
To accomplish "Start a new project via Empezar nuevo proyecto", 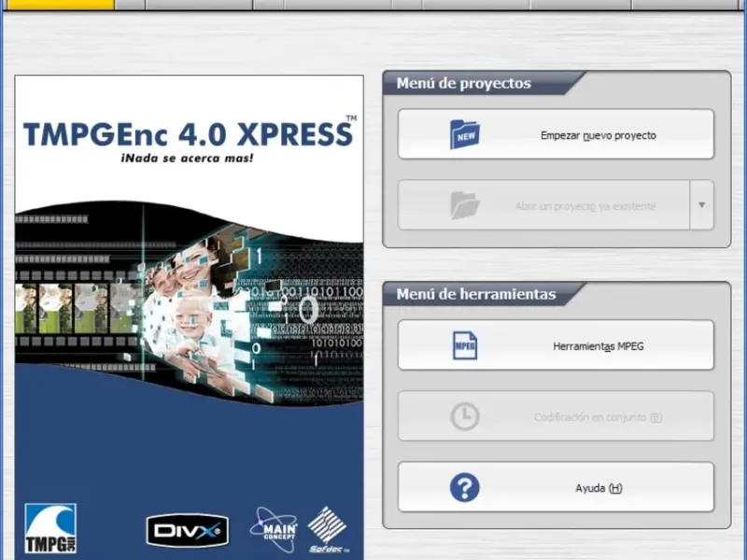I will [556, 134].
